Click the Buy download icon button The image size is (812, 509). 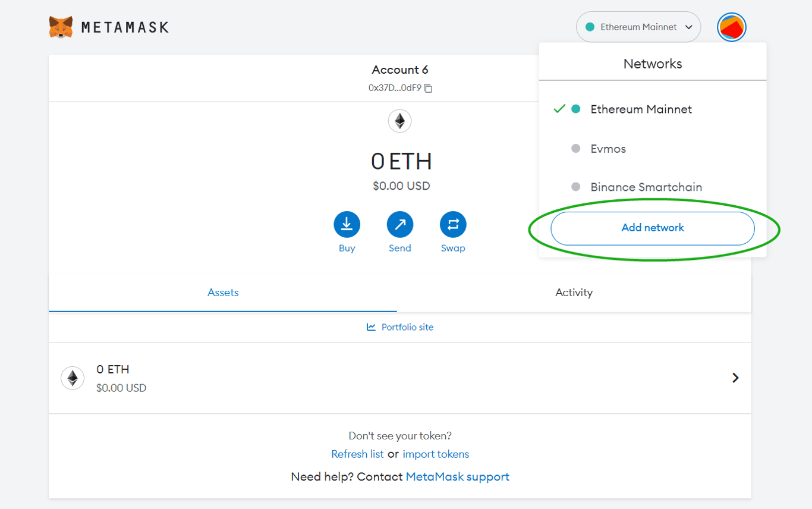pyautogui.click(x=347, y=224)
